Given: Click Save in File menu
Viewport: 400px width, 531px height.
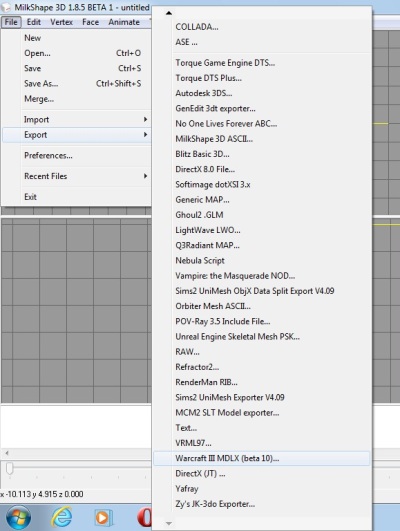Looking at the screenshot, I should pos(77,68).
